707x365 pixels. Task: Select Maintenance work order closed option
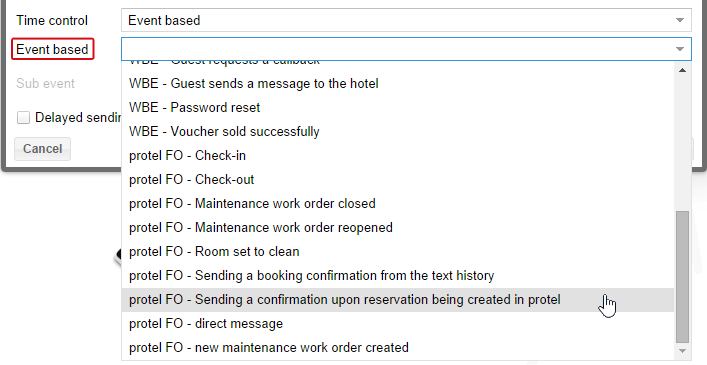[398, 204]
